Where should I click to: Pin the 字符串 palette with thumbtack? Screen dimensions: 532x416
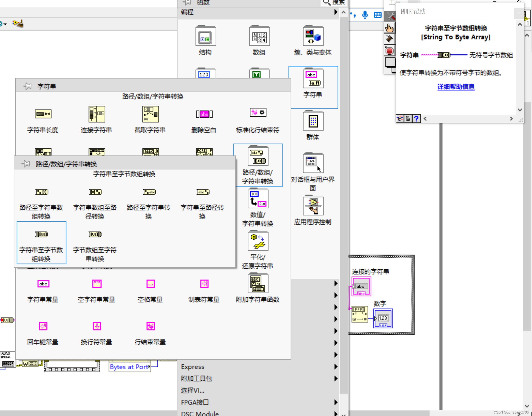click(x=27, y=86)
